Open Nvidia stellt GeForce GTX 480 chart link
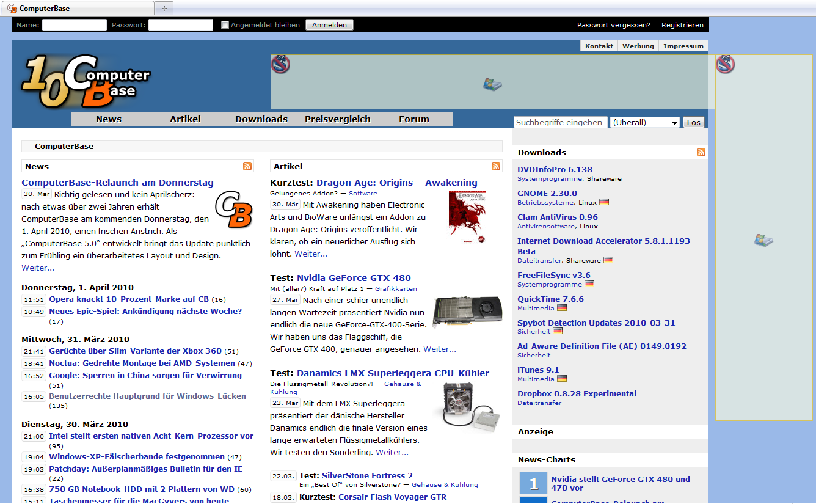 [x=621, y=483]
